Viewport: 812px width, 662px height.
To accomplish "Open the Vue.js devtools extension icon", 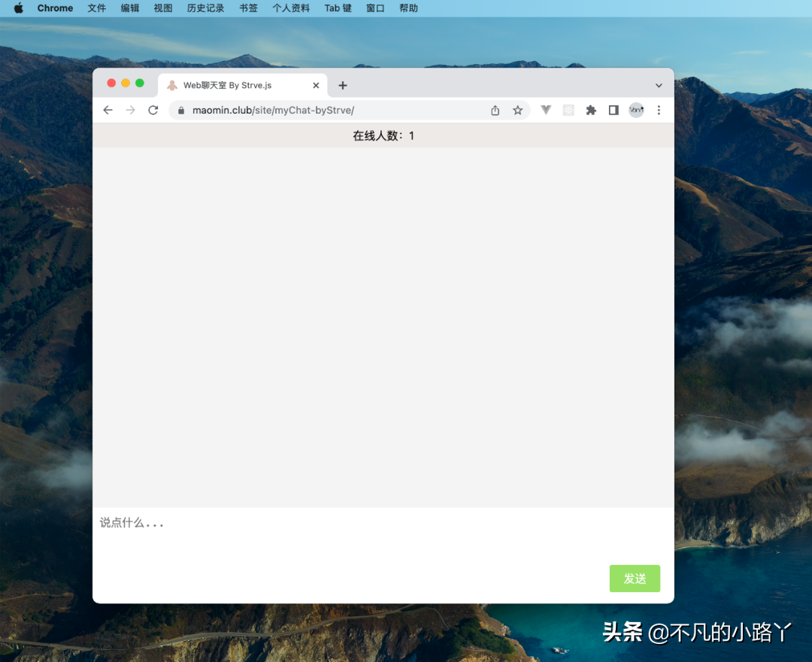I will tap(546, 110).
